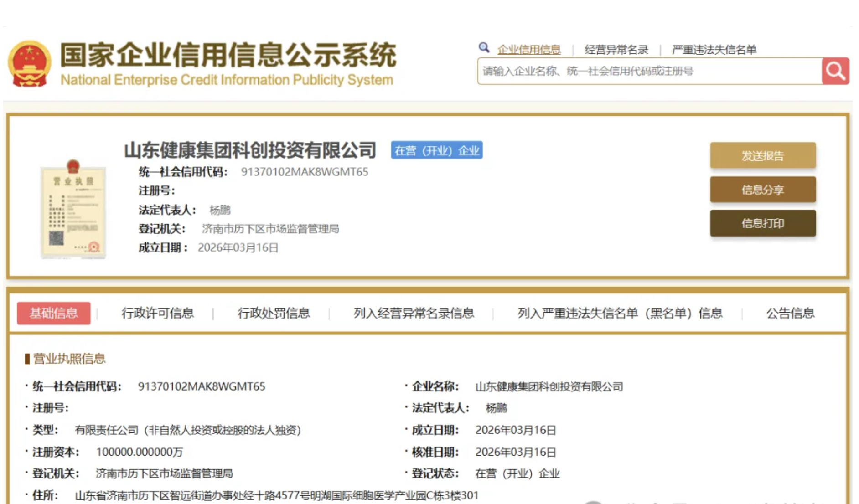Click the 信息分享 button
859x504 pixels.
click(x=762, y=190)
